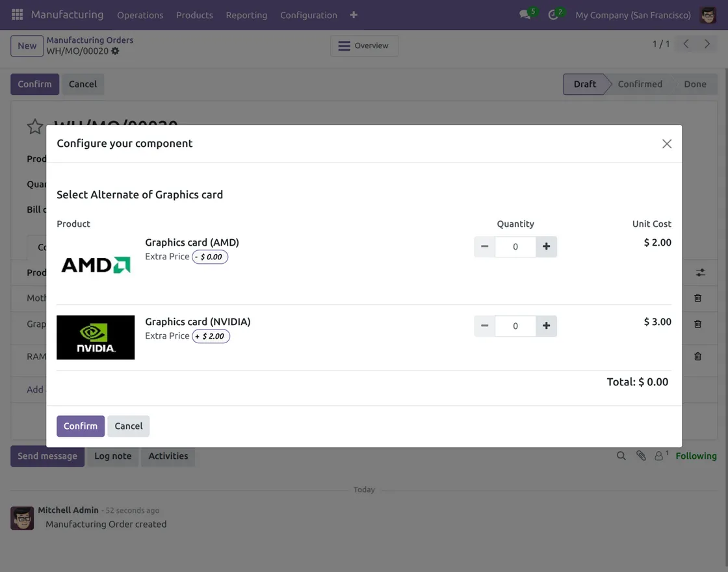
Task: Confirm the component configuration dialog
Action: 81,426
